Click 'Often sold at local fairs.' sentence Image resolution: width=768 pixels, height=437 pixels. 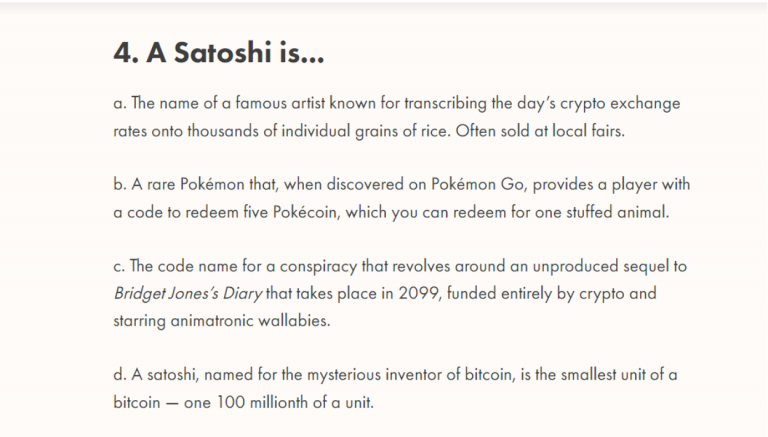click(x=540, y=131)
